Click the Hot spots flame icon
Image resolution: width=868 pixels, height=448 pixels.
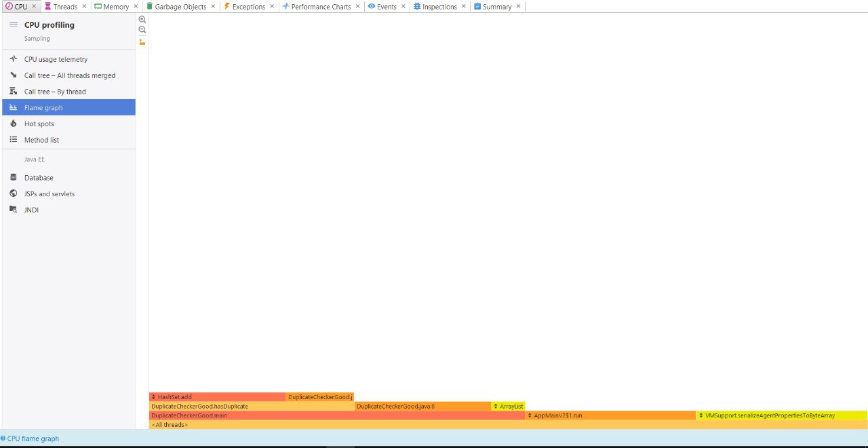point(13,124)
